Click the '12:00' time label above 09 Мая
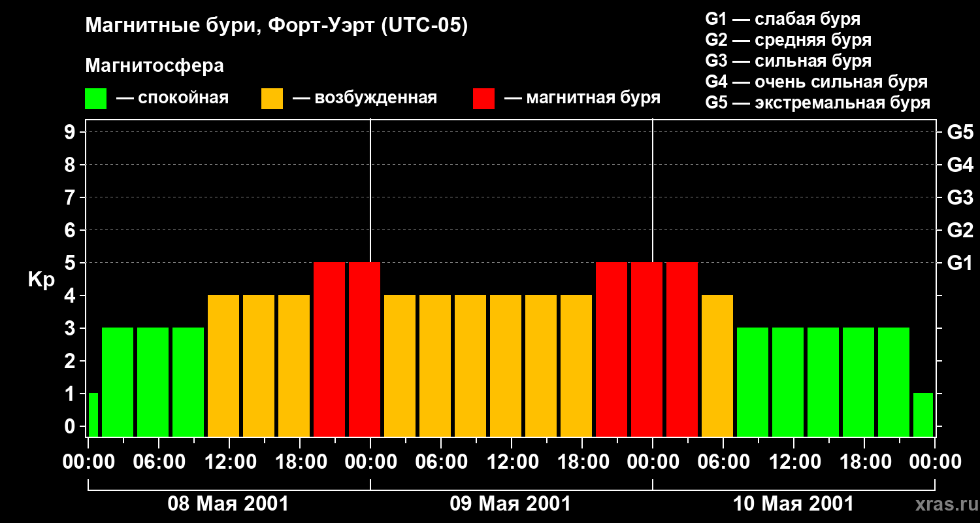 click(512, 462)
